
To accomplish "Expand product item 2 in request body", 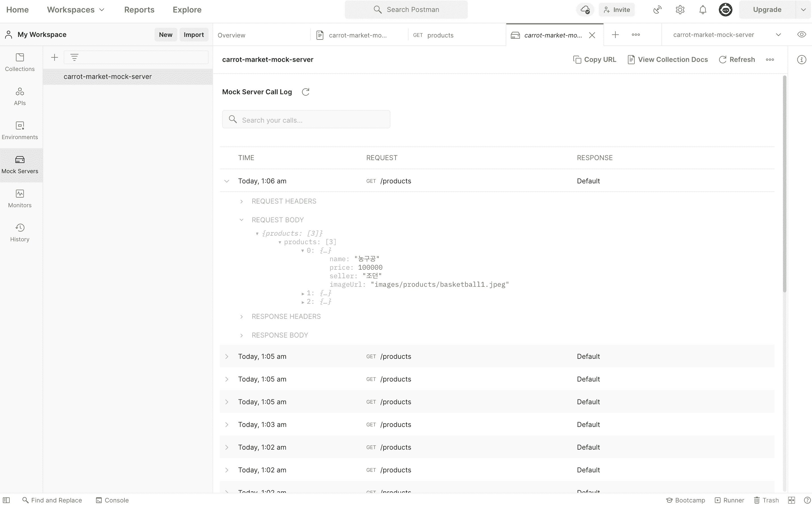I will coord(303,302).
